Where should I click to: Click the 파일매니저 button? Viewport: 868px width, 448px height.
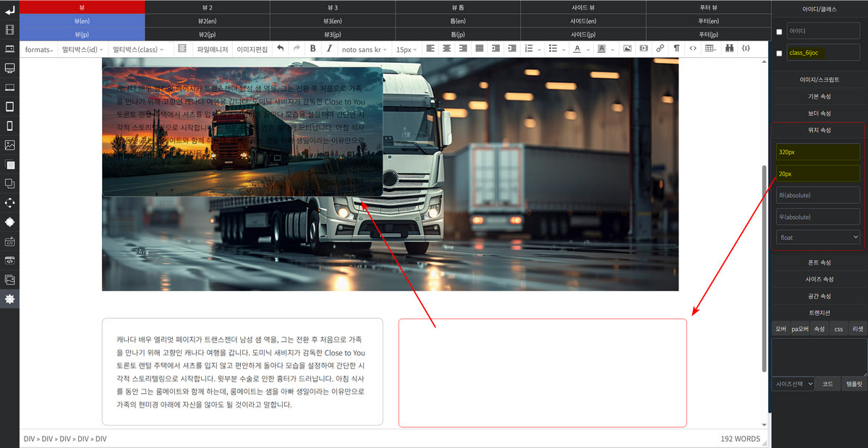(213, 49)
